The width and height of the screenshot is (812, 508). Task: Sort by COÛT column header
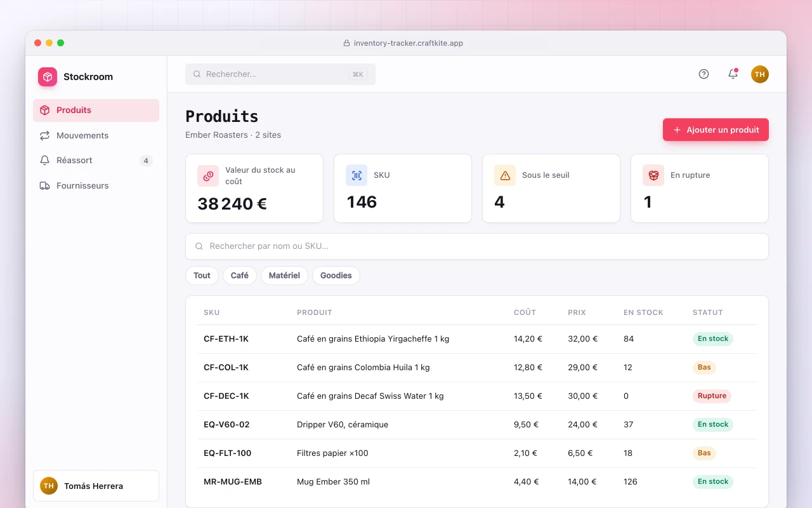pos(525,312)
